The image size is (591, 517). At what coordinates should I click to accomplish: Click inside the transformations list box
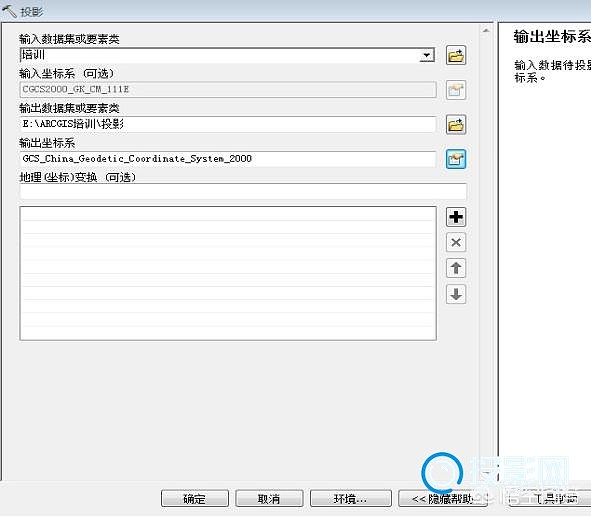(228, 273)
